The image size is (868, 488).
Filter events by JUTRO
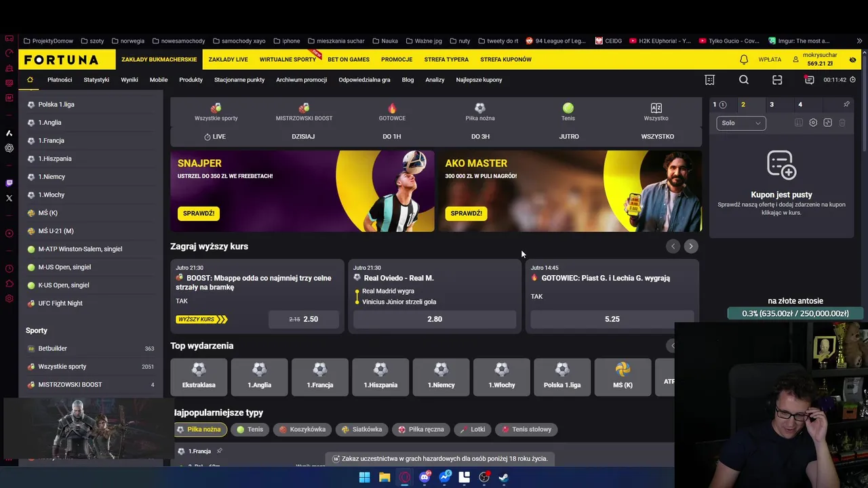pos(569,136)
